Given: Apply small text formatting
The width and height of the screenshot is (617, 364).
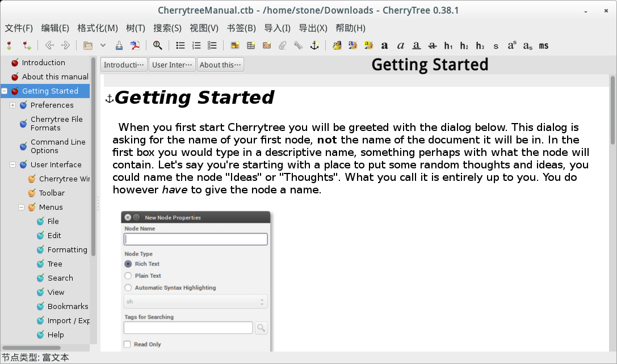Looking at the screenshot, I should pyautogui.click(x=496, y=45).
